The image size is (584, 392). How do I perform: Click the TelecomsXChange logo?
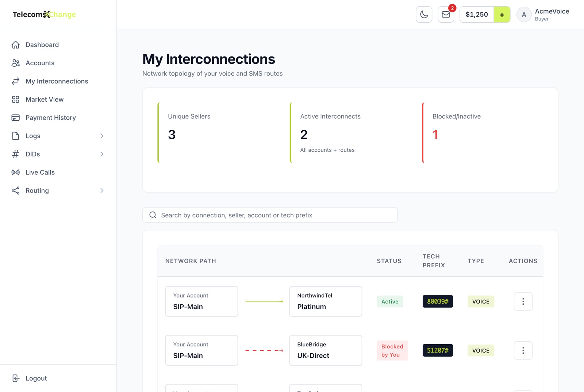pyautogui.click(x=44, y=14)
